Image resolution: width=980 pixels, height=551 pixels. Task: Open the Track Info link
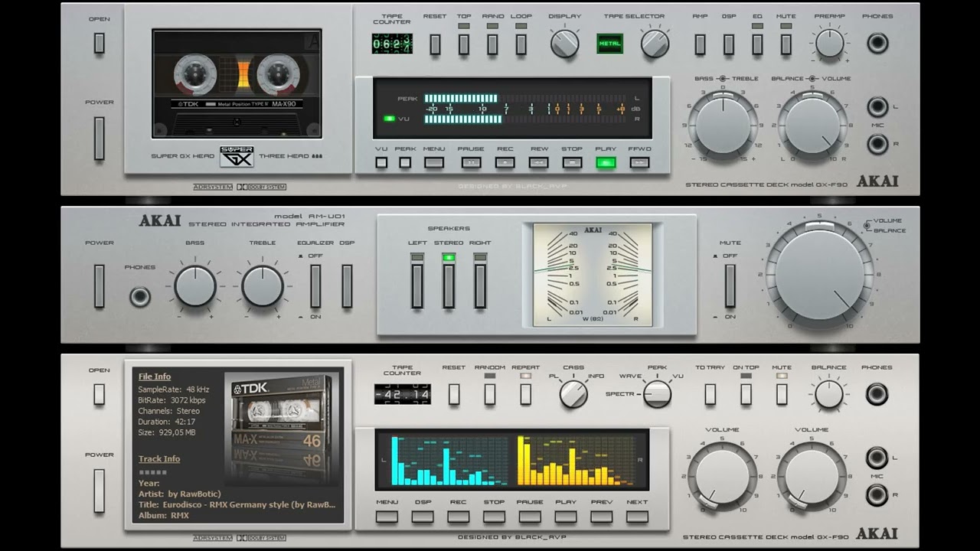point(159,459)
